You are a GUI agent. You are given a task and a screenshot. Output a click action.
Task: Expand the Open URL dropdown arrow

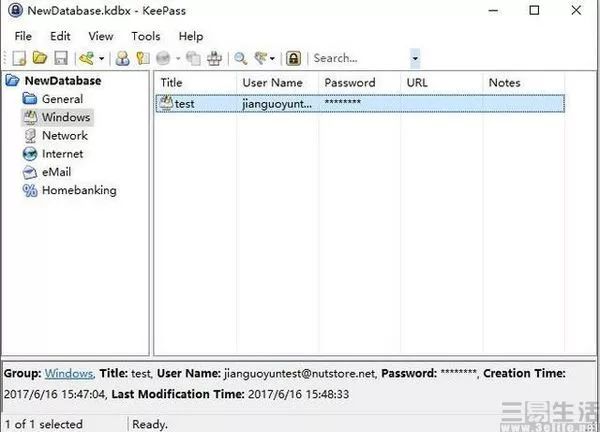click(x=178, y=59)
